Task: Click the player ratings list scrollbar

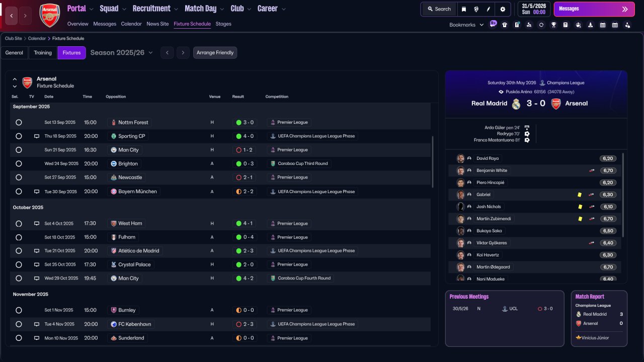Action: tap(623, 195)
